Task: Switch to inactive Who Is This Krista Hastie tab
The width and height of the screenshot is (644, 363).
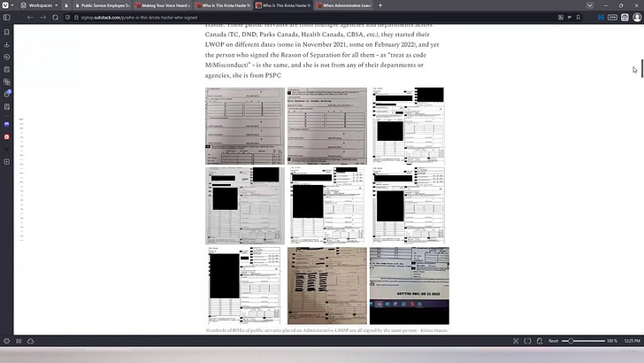Action: coord(223,5)
